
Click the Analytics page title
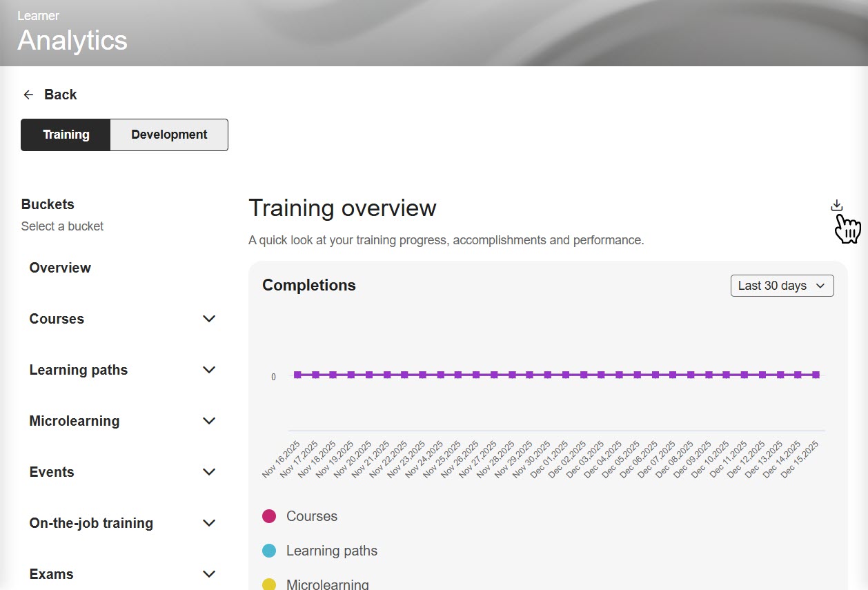[x=72, y=40]
